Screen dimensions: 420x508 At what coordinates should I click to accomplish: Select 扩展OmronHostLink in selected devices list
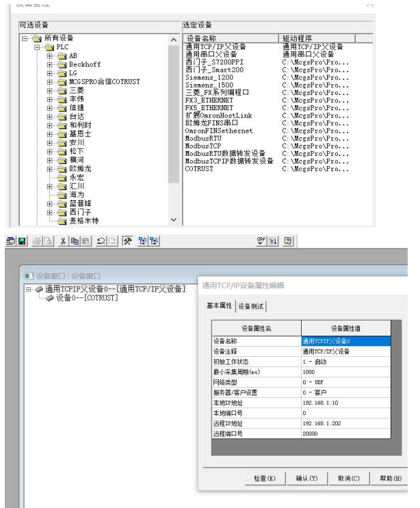218,116
